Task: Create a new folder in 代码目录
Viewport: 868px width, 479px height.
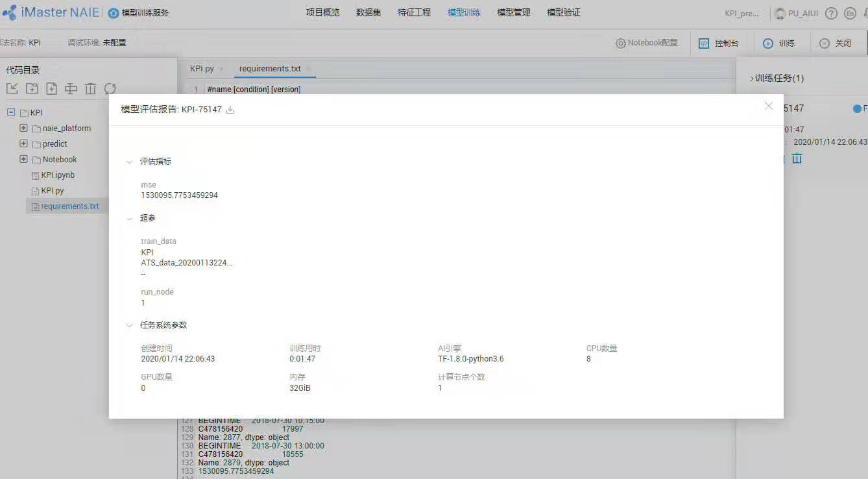Action: [x=32, y=88]
